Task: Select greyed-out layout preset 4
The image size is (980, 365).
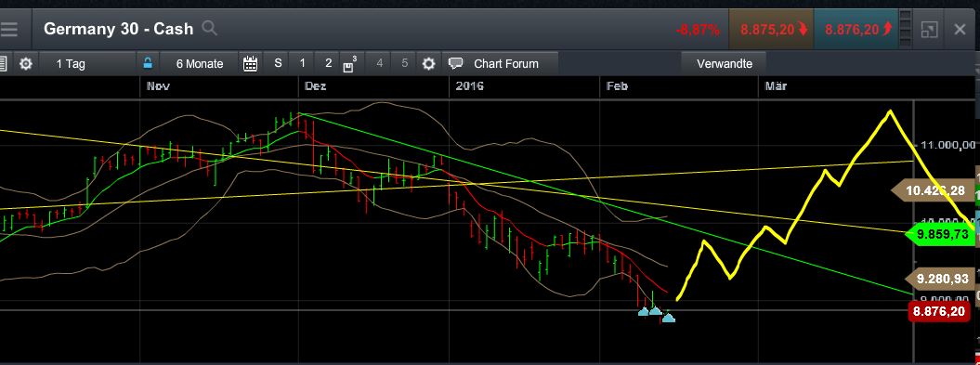Action: [x=379, y=63]
